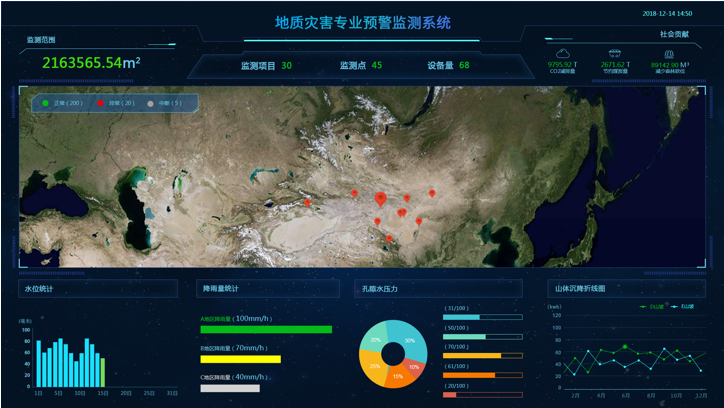Click the green A地区降雨量 progress bar
This screenshot has height=408, width=724.
tap(265, 329)
